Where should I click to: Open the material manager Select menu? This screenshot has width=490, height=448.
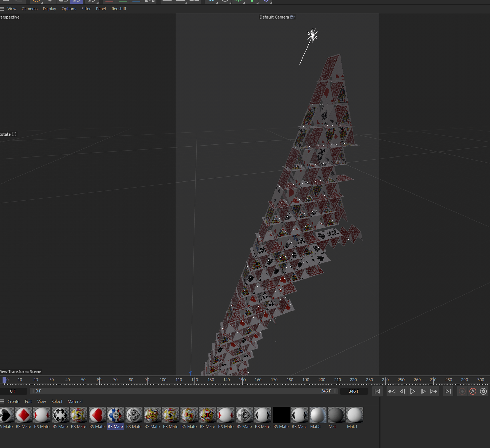pyautogui.click(x=57, y=402)
